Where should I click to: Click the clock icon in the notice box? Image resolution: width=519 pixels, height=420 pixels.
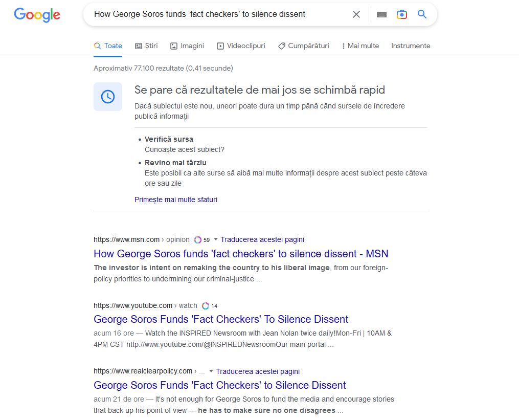(x=108, y=97)
